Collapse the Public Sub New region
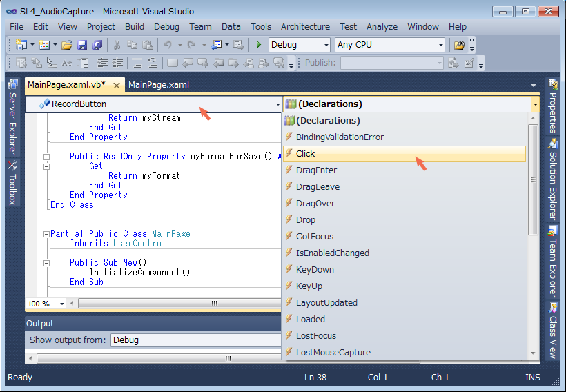The height and width of the screenshot is (392, 566). (46, 263)
